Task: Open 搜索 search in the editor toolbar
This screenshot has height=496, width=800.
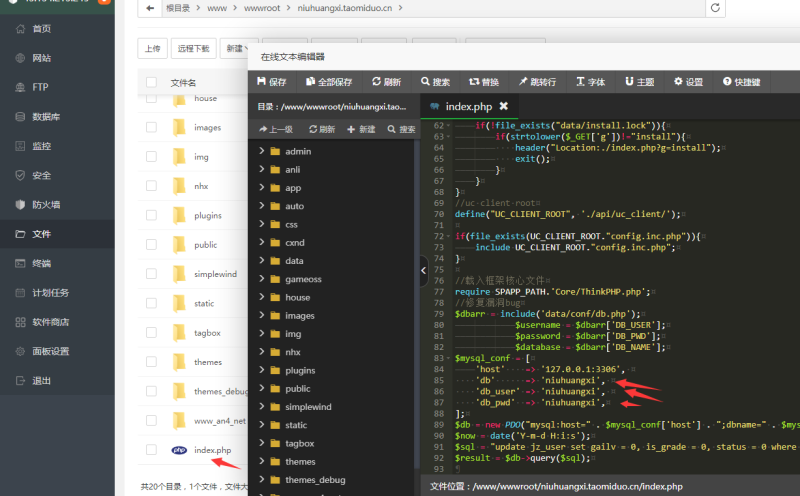Action: click(x=435, y=82)
